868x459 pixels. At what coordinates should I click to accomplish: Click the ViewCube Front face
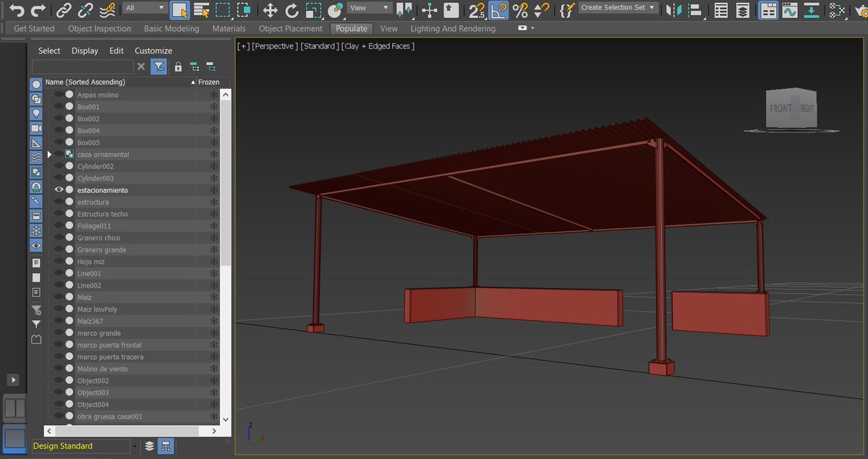781,108
